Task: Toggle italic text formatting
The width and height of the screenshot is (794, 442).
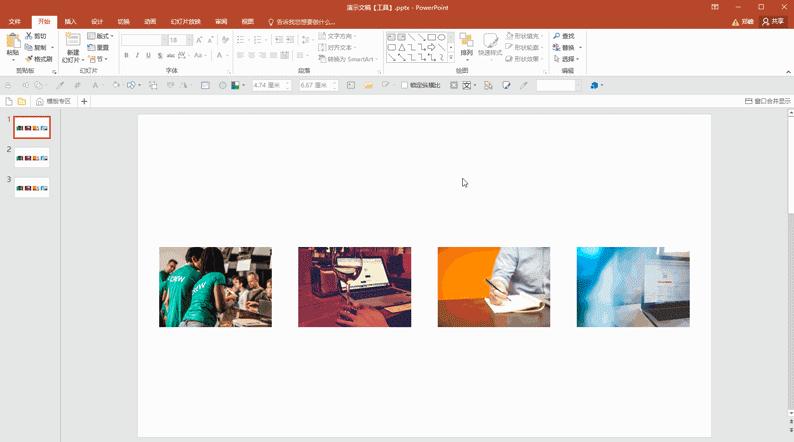Action: (137, 57)
